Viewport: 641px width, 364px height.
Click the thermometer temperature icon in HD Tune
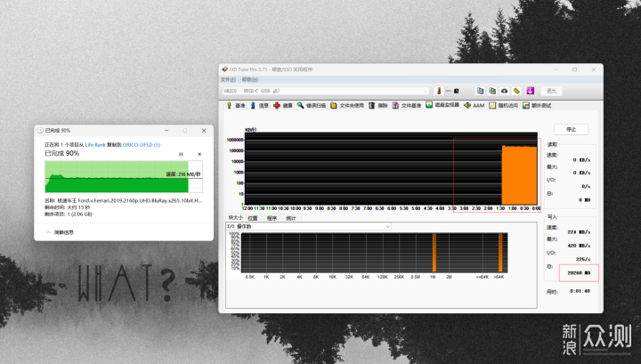coord(439,91)
